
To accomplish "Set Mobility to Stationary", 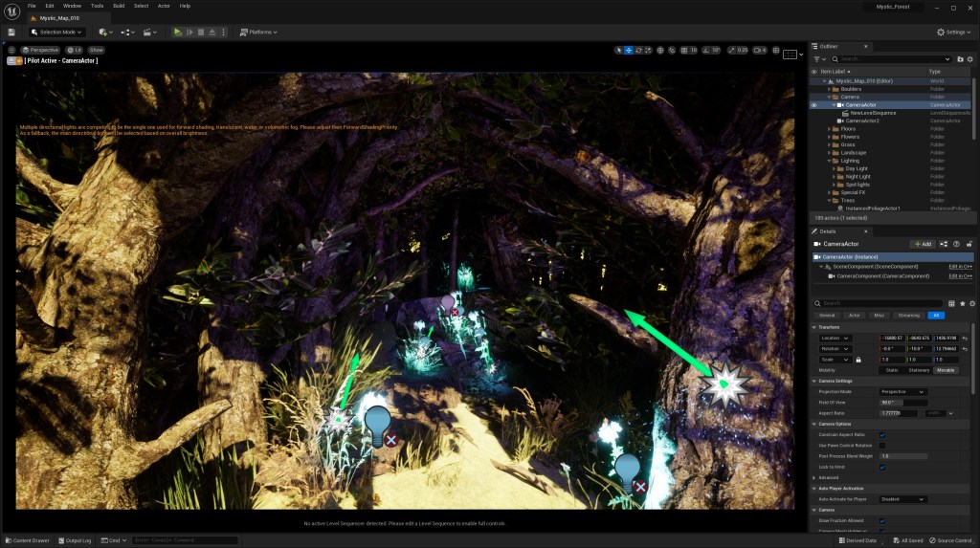I will (920, 369).
